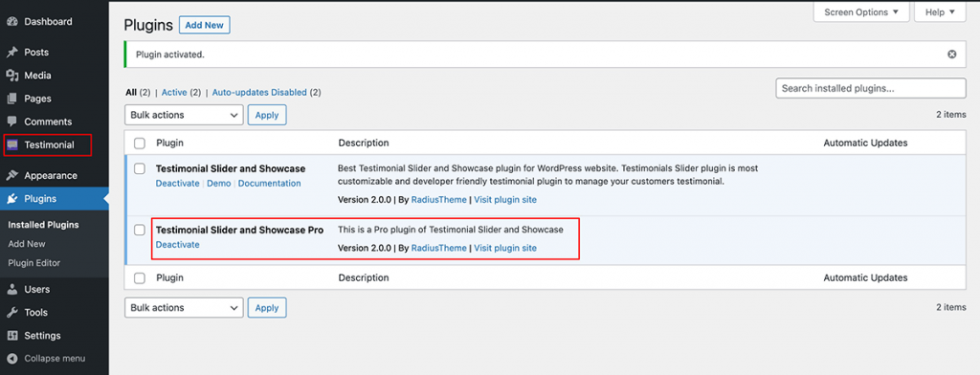Focus the Search installed plugins field
Screen dimensions: 980x375
871,89
